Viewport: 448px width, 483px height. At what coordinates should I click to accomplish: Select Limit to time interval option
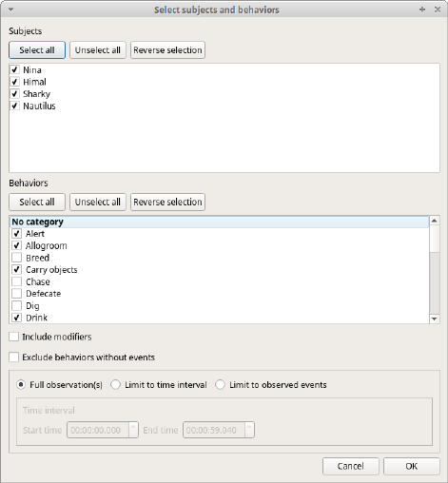pos(115,385)
